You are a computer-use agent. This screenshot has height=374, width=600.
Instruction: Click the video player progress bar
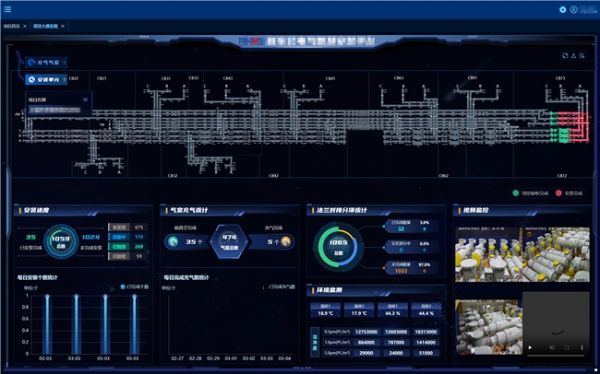[x=556, y=356]
